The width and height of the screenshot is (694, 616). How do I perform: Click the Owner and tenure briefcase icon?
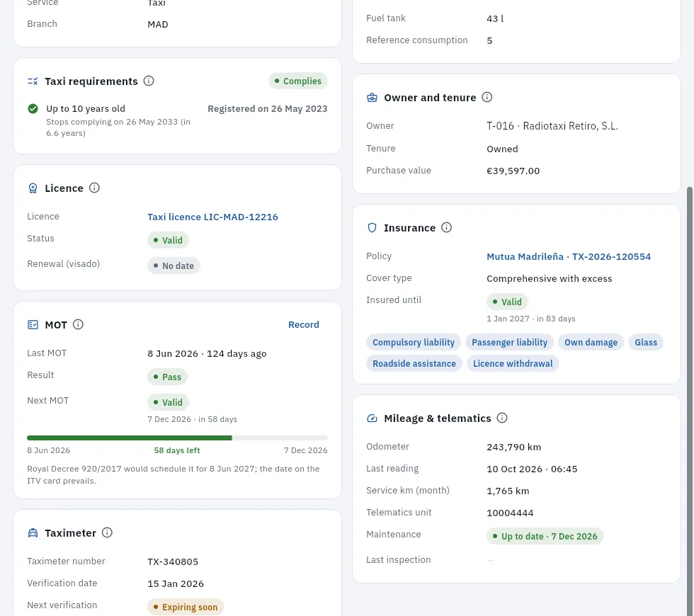pos(372,98)
